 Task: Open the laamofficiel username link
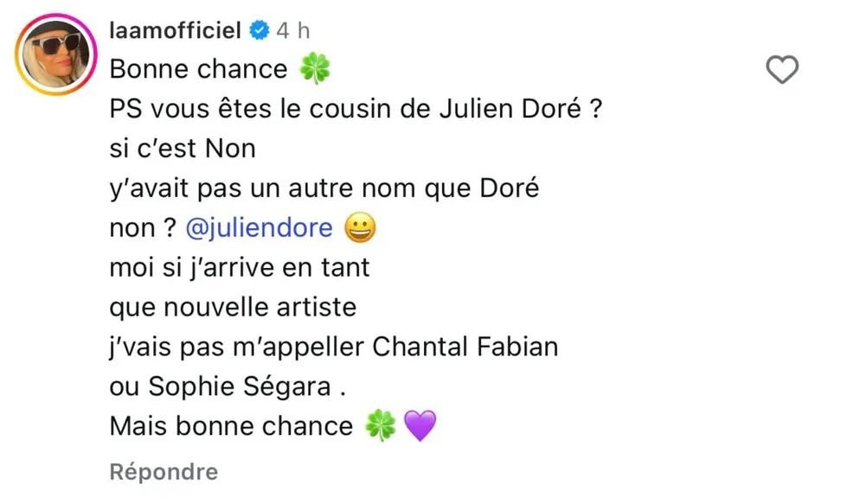[175, 30]
